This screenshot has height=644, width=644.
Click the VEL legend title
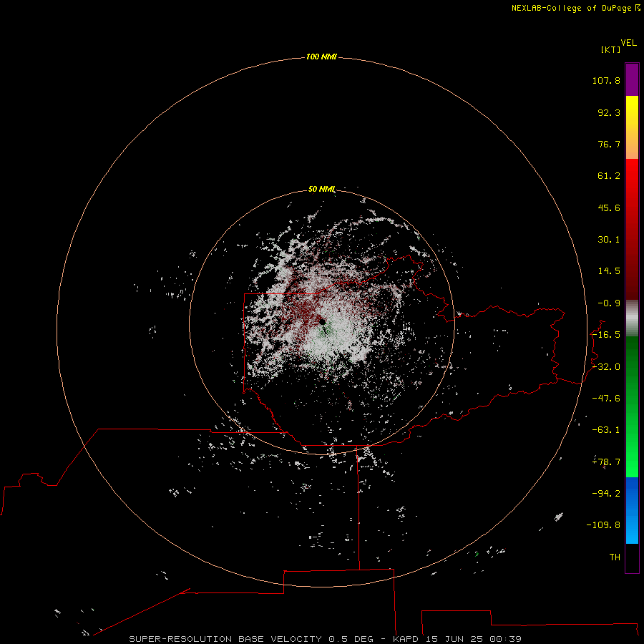(x=628, y=43)
